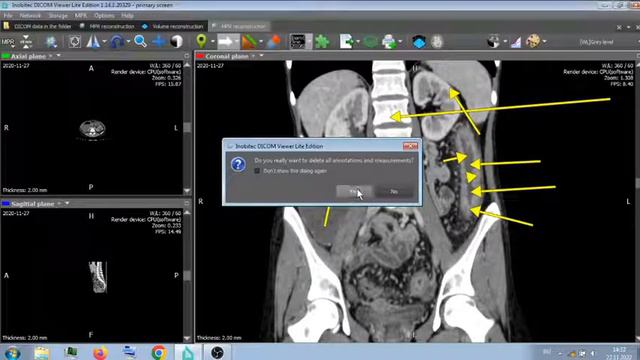
Task: Switch to DICOM data in the folder tab
Action: 38,26
